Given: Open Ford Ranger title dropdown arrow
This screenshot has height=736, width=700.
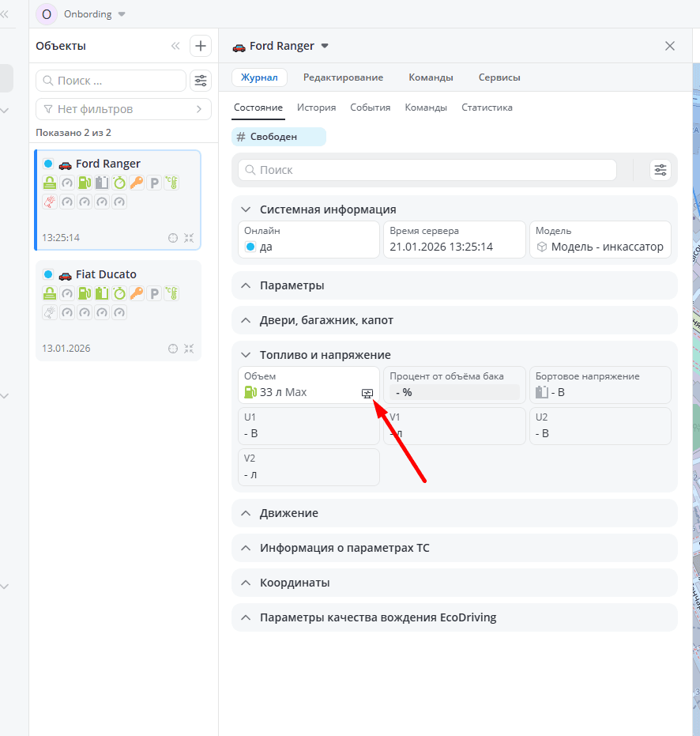Looking at the screenshot, I should pos(324,46).
